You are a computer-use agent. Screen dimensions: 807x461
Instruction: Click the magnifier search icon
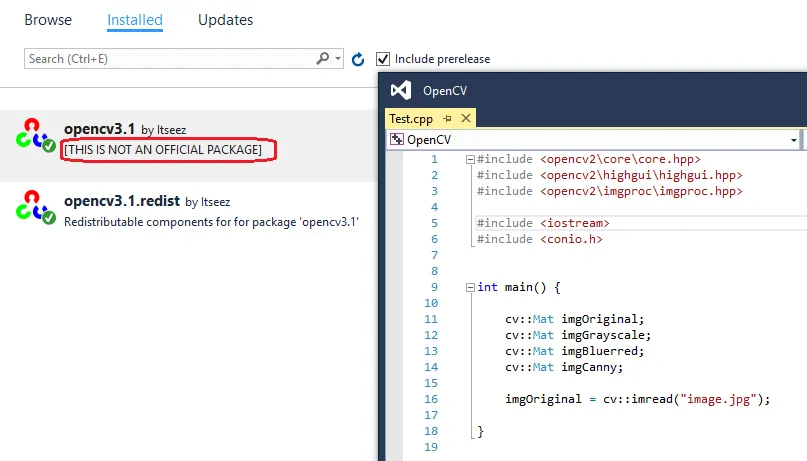pos(323,59)
